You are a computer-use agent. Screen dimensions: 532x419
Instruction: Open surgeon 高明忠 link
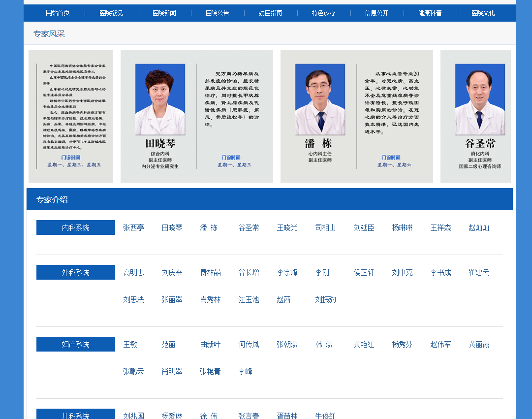point(134,272)
